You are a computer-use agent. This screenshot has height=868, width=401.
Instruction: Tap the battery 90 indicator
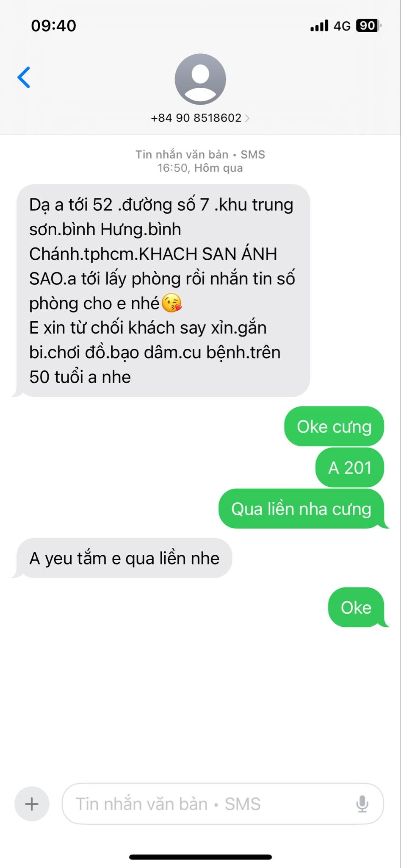[369, 26]
